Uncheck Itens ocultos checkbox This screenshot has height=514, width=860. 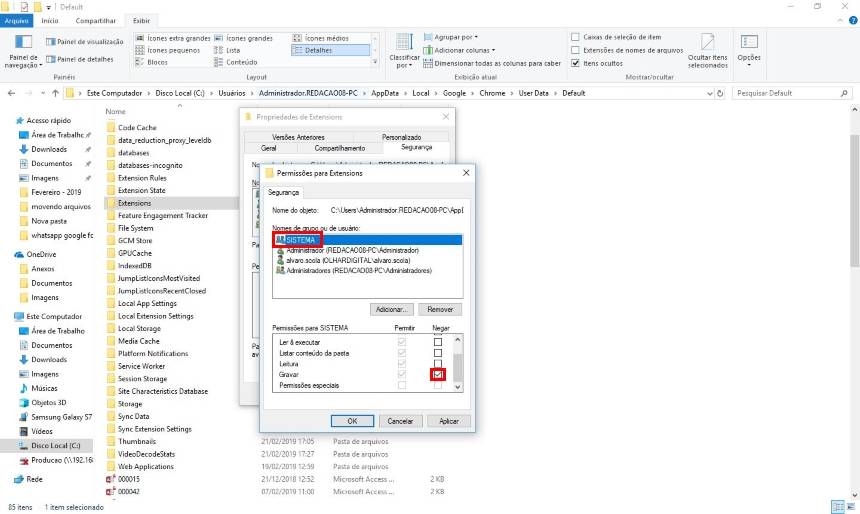(575, 64)
